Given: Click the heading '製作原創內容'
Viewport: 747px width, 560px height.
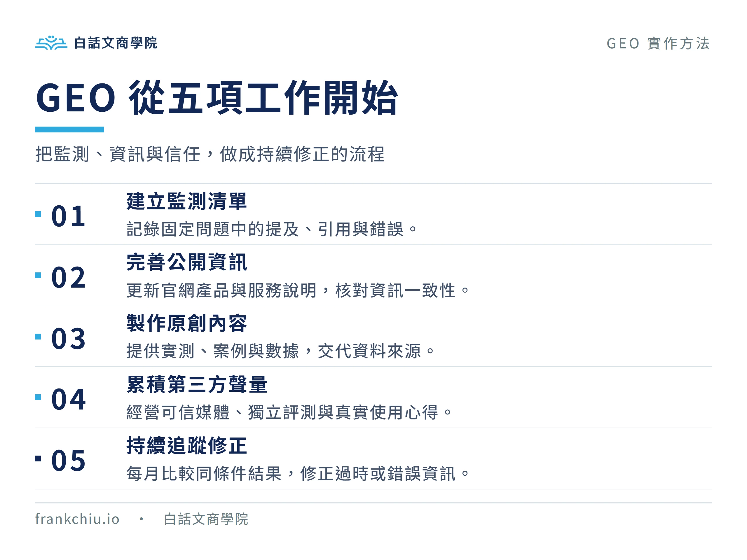Looking at the screenshot, I should tap(187, 323).
